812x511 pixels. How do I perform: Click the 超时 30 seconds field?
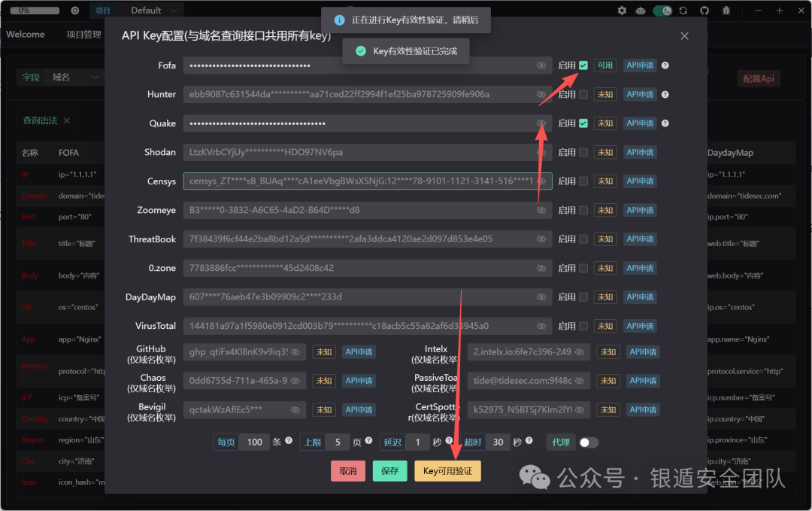point(498,442)
